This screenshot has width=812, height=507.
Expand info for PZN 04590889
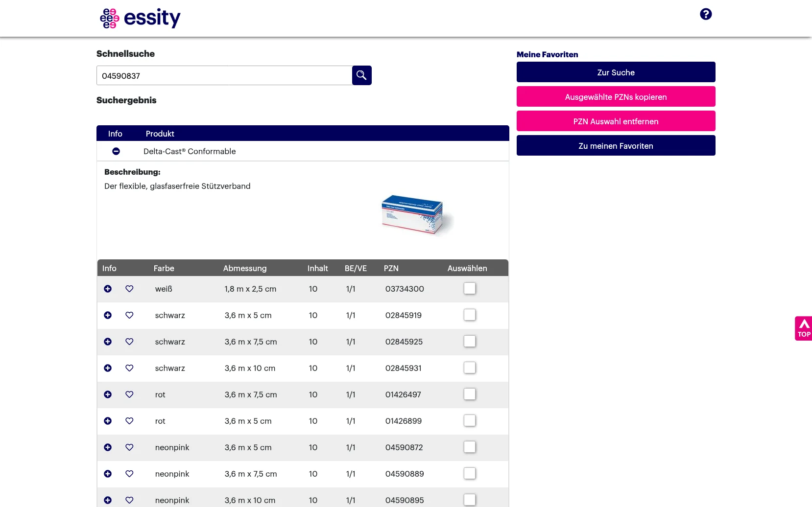(108, 474)
